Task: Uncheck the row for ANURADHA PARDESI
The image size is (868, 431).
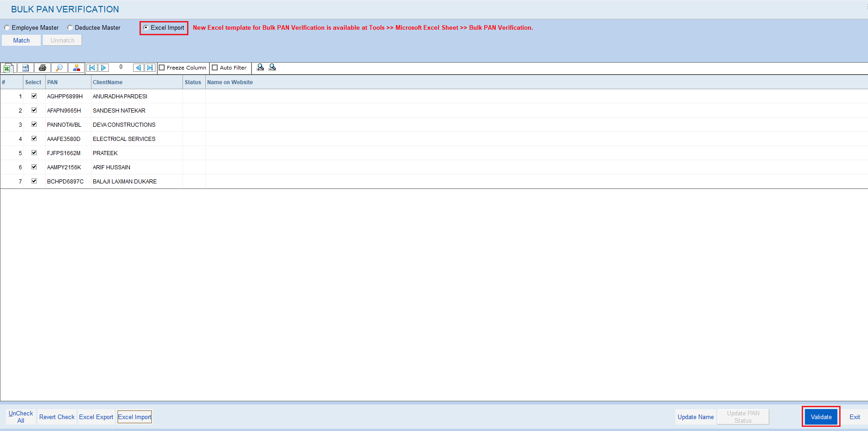Action: pyautogui.click(x=34, y=96)
